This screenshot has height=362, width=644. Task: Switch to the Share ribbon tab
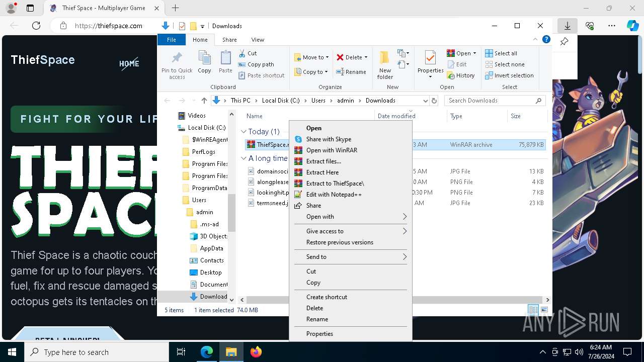(x=229, y=40)
